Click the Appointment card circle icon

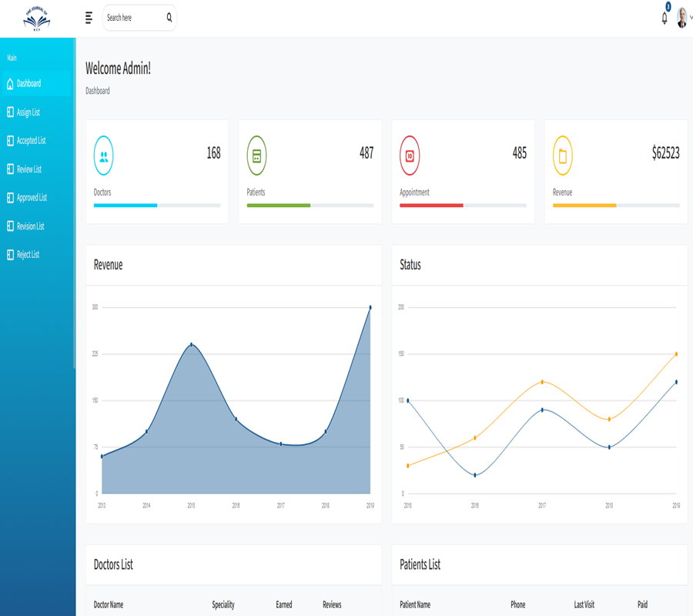[x=410, y=156]
